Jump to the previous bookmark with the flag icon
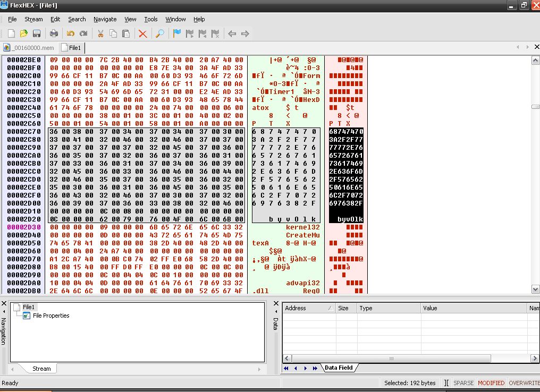Image resolution: width=540 pixels, height=392 pixels. [203, 33]
